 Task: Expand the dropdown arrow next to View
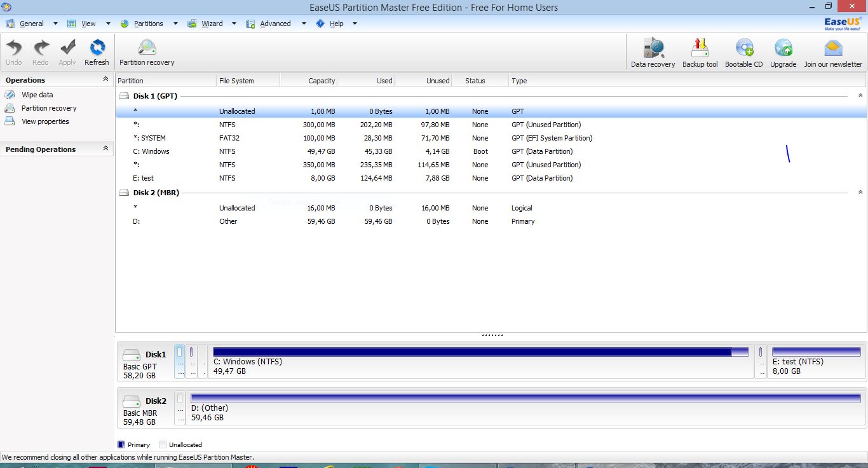pyautogui.click(x=107, y=24)
